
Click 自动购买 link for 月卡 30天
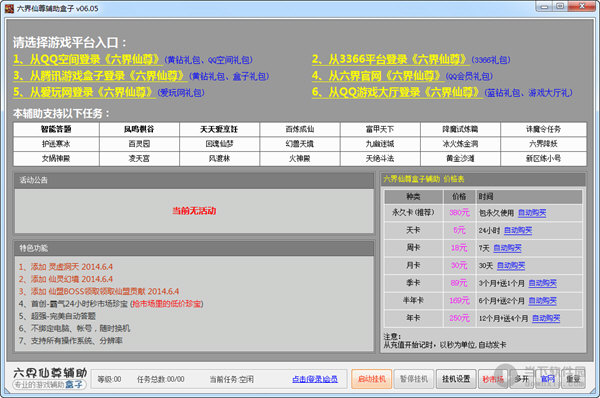(x=511, y=266)
